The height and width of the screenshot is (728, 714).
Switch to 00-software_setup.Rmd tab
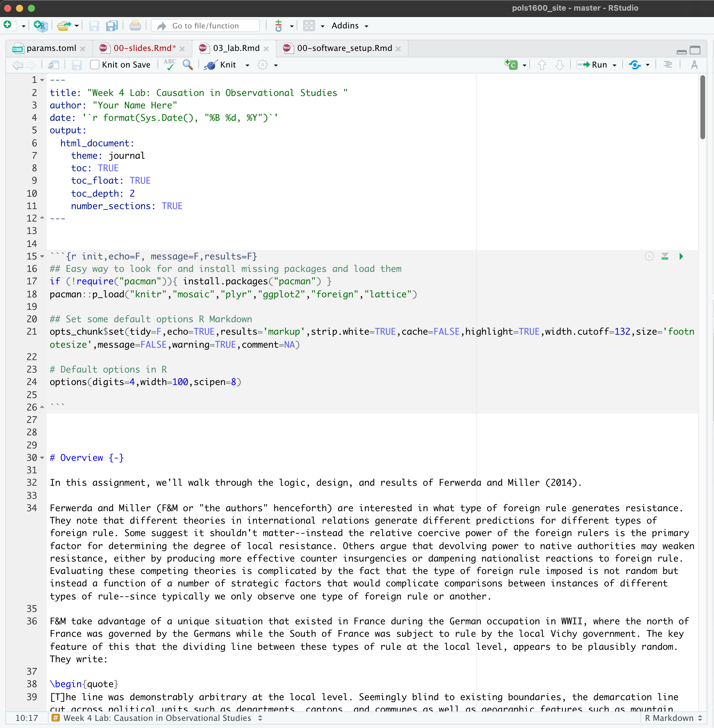coord(344,48)
